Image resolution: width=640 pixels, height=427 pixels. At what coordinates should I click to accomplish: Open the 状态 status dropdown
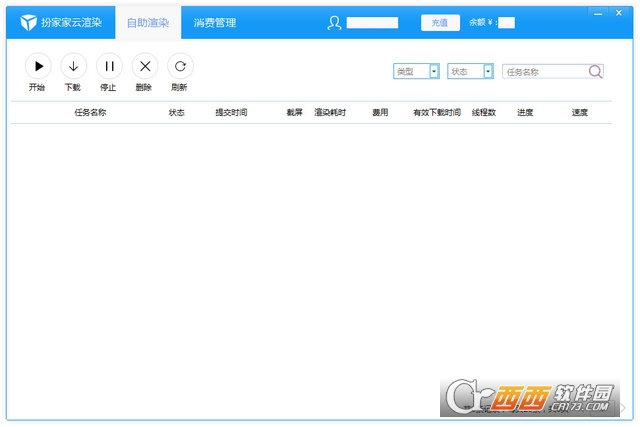(x=470, y=71)
